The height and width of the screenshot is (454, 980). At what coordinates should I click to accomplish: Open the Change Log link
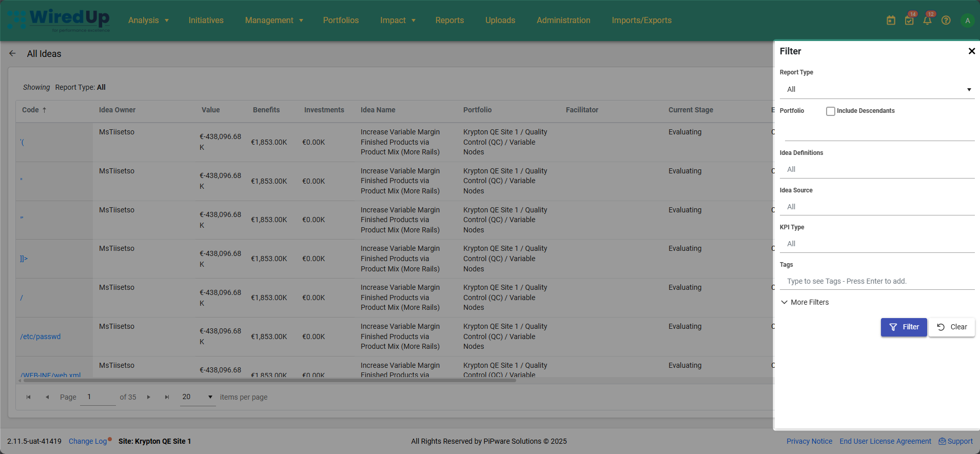point(88,441)
